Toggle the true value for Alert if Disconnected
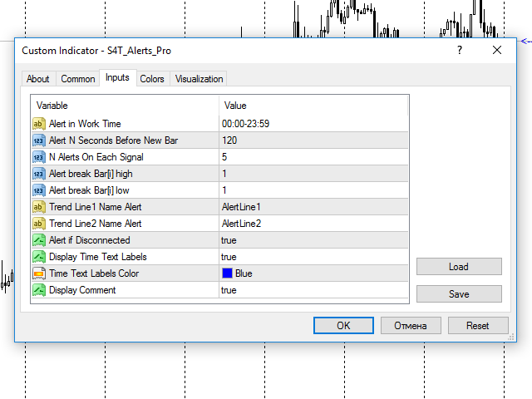This screenshot has width=532, height=399. coord(313,240)
